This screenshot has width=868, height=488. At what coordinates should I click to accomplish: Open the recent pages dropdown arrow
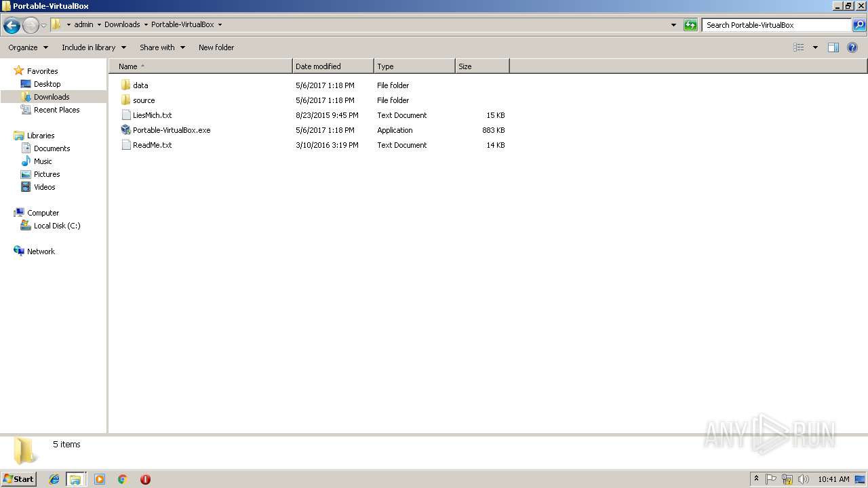pyautogui.click(x=44, y=25)
